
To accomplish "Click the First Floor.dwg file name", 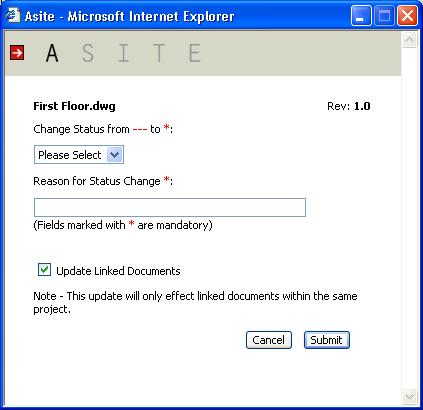I will click(x=74, y=106).
